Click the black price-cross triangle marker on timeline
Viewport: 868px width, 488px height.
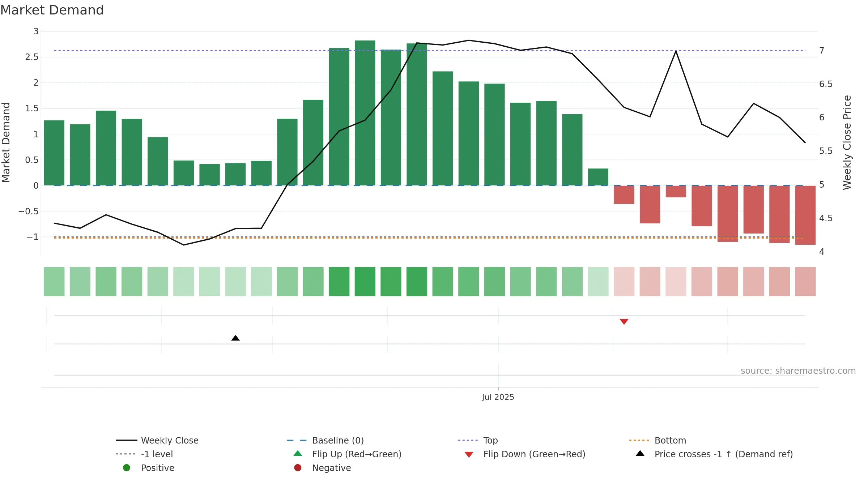click(x=235, y=338)
